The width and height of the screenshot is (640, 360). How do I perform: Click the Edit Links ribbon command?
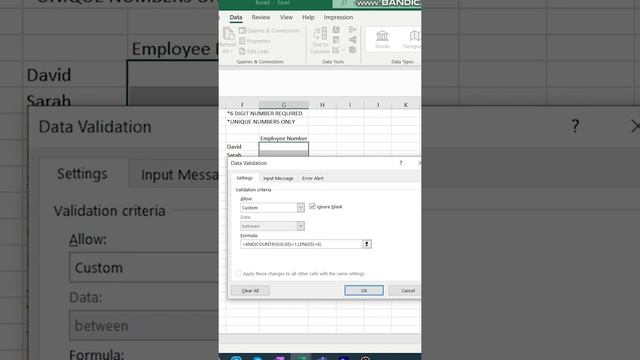pyautogui.click(x=254, y=51)
